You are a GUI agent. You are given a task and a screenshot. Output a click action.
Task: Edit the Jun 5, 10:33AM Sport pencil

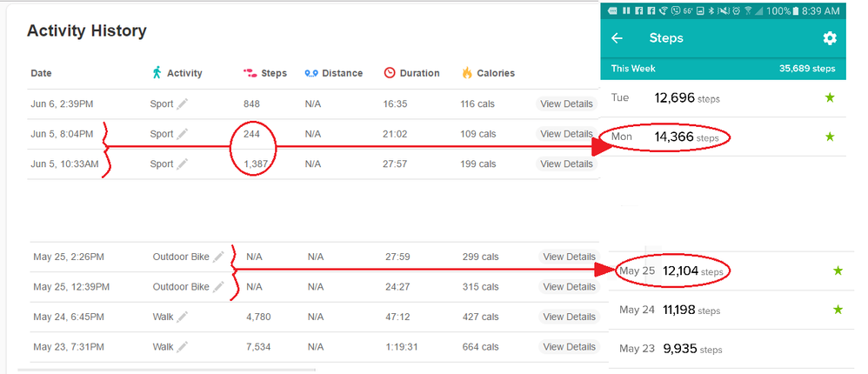click(183, 164)
